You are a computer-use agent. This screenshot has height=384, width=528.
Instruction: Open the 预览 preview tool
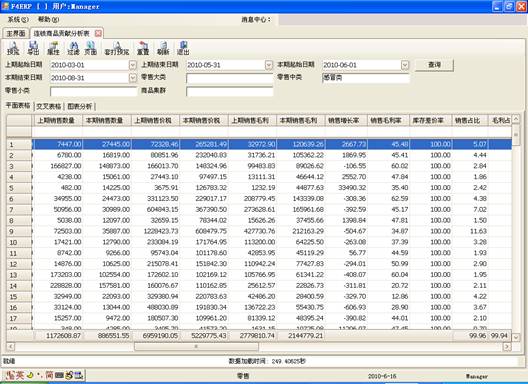13,48
